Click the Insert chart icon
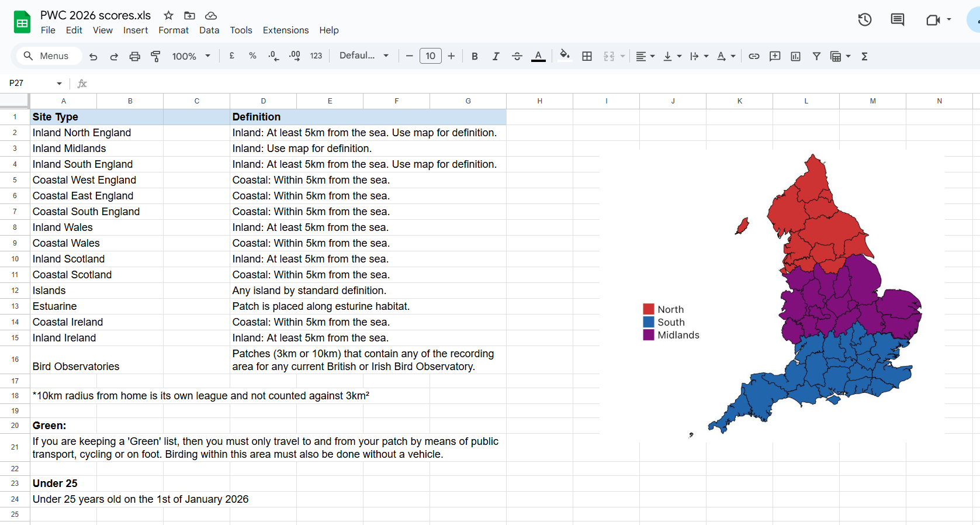This screenshot has width=980, height=525. point(795,56)
